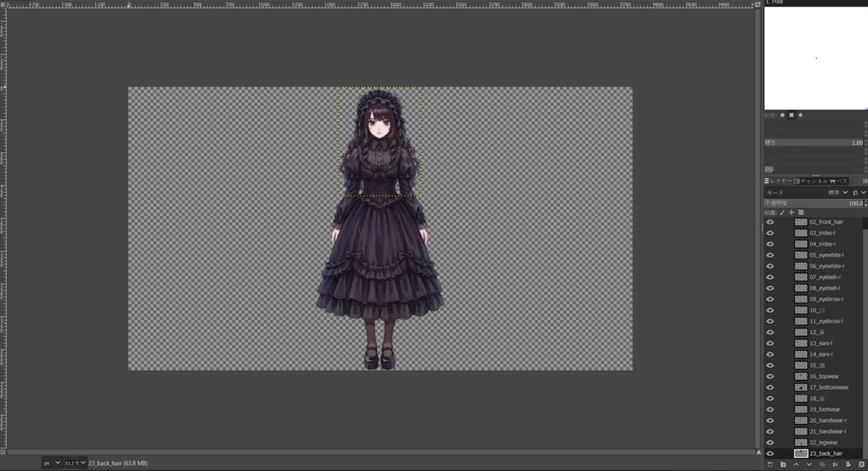Hide the 16_topwear layer
The width and height of the screenshot is (868, 471).
[x=770, y=376]
